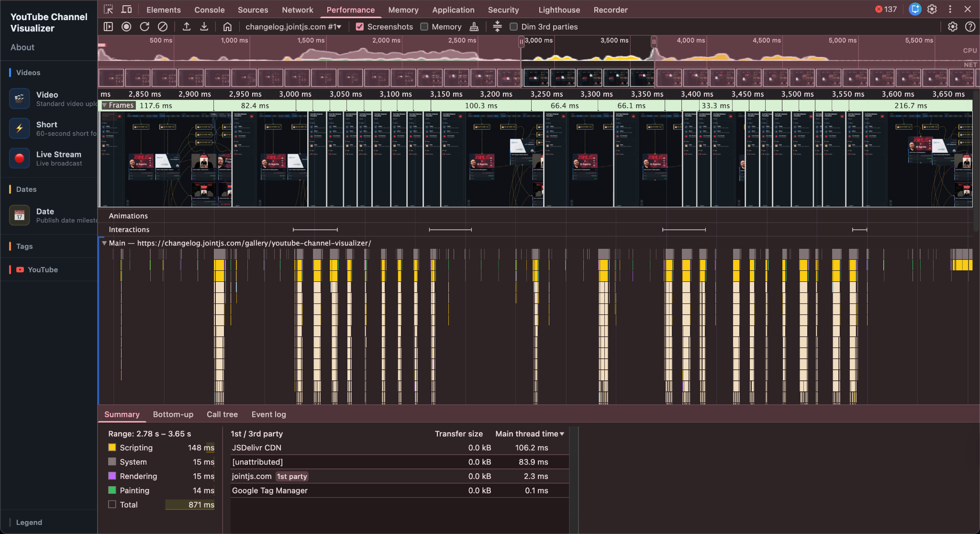Toggle the device toolbar icon
Image resolution: width=980 pixels, height=534 pixels.
(126, 10)
